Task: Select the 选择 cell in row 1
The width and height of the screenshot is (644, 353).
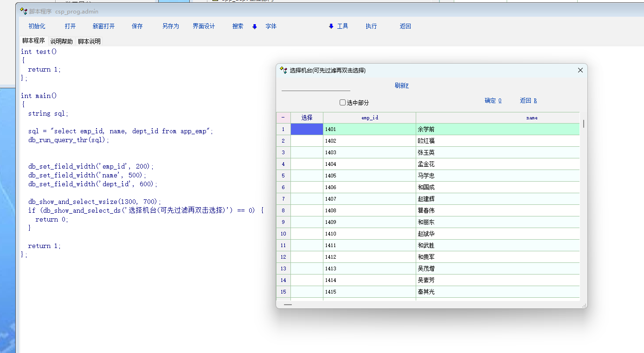Action: pyautogui.click(x=307, y=129)
